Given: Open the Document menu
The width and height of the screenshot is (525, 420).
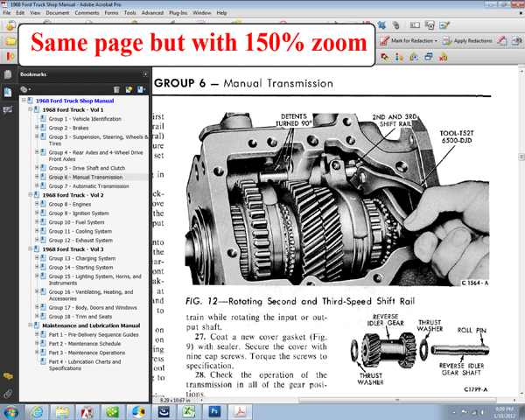Looking at the screenshot, I should [x=58, y=13].
